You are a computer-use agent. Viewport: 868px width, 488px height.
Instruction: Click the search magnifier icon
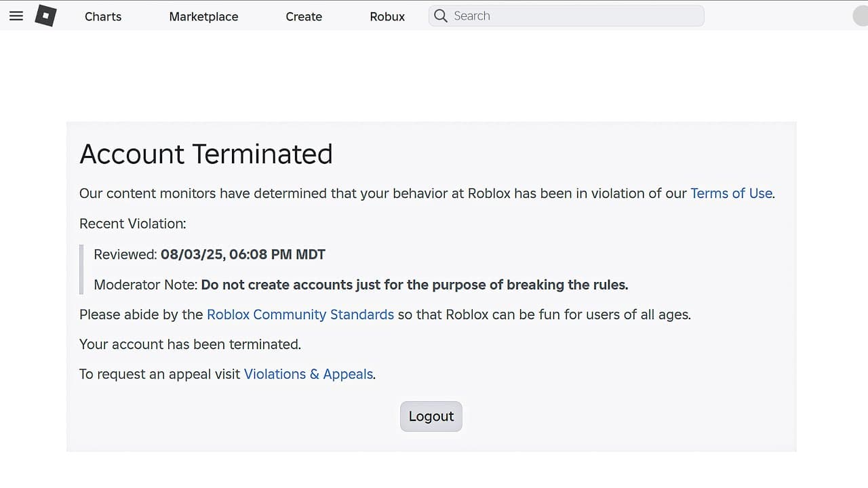(441, 16)
